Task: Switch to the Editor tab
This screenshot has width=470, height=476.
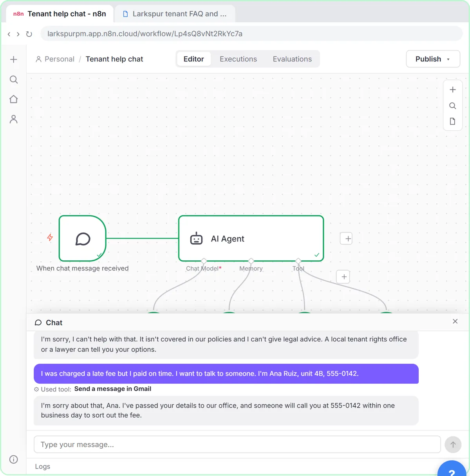Action: point(194,59)
